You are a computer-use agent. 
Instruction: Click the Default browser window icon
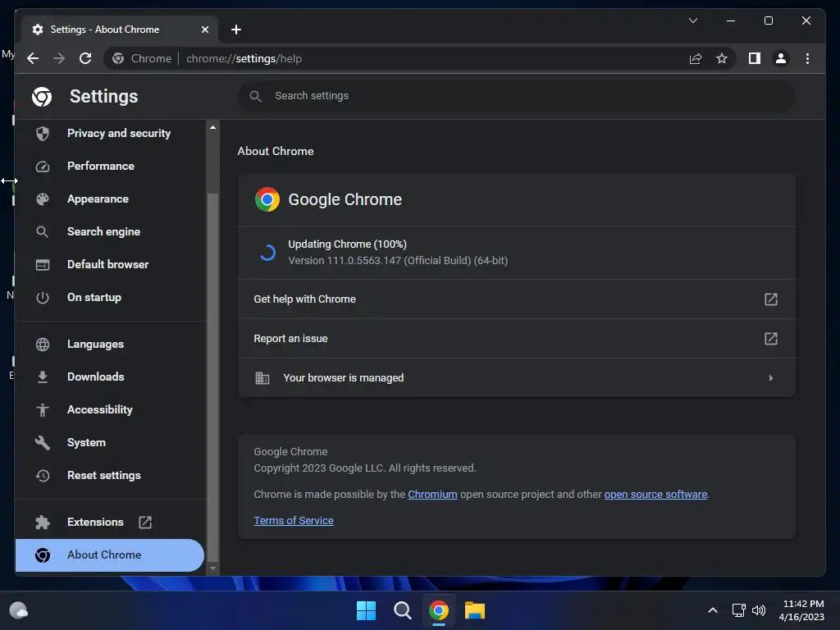coord(43,265)
